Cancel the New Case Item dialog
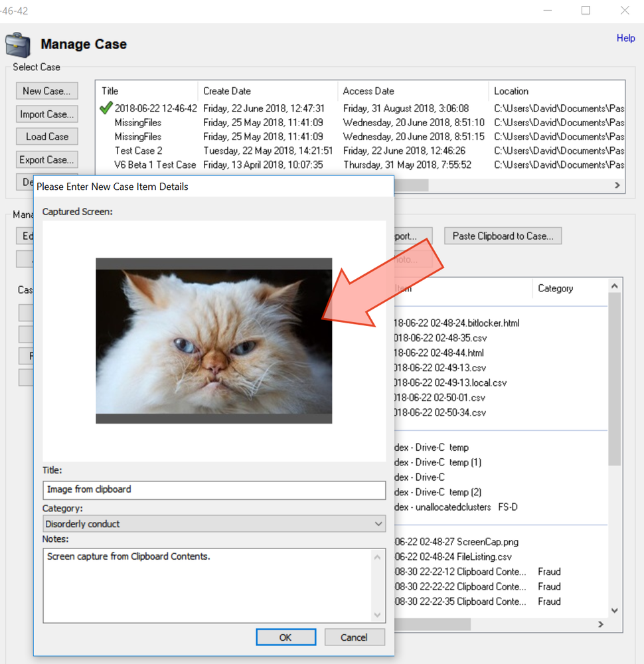Viewport: 644px width, 664px height. [x=355, y=637]
